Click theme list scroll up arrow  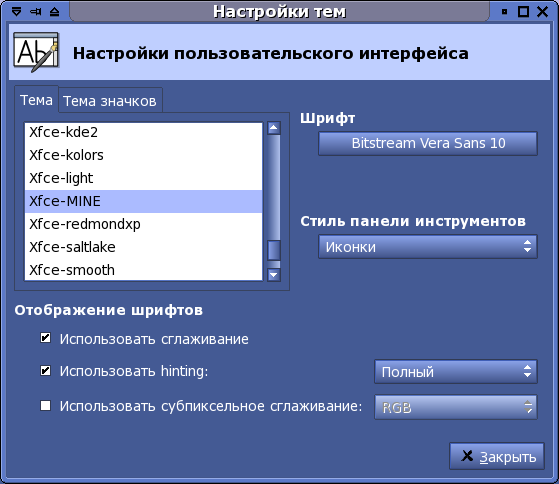pyautogui.click(x=274, y=128)
